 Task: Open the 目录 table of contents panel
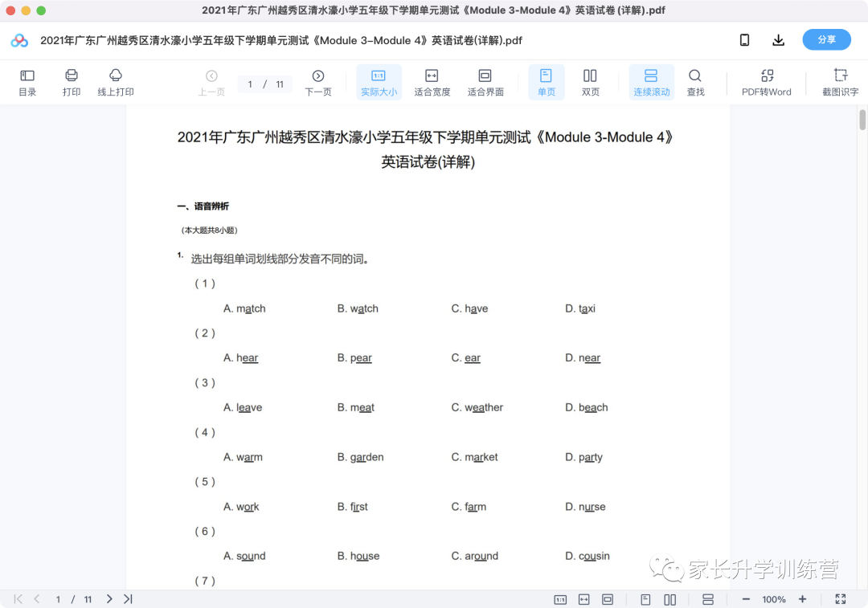coord(27,83)
